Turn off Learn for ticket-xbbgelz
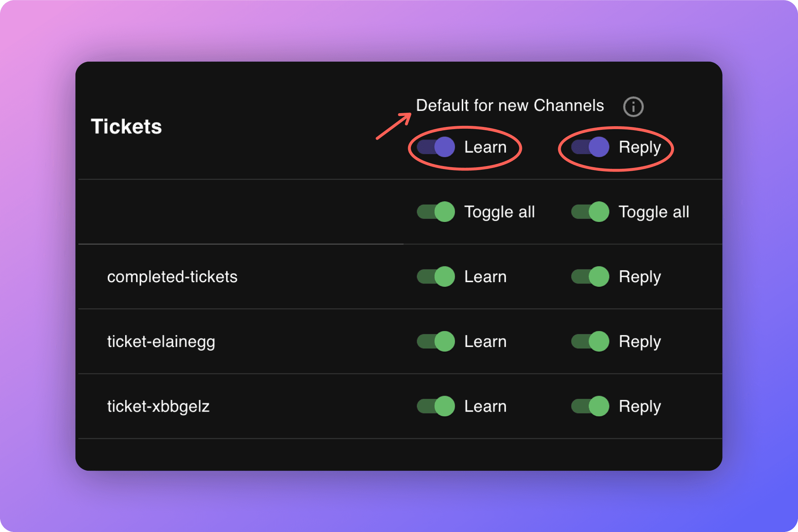The height and width of the screenshot is (532, 798). click(x=435, y=406)
